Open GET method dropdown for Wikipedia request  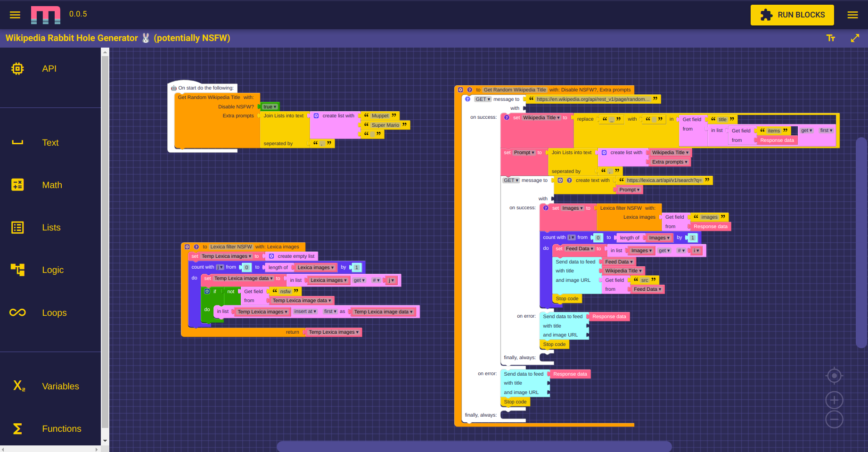(x=483, y=99)
